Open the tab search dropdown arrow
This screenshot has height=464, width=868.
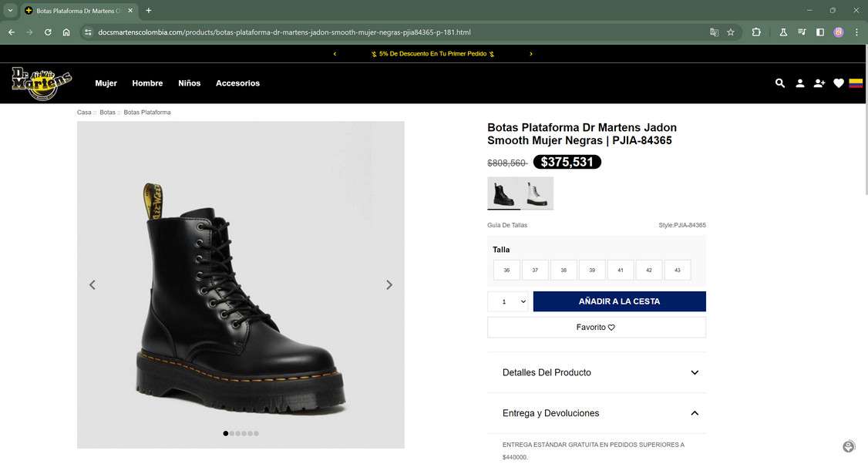coord(10,11)
